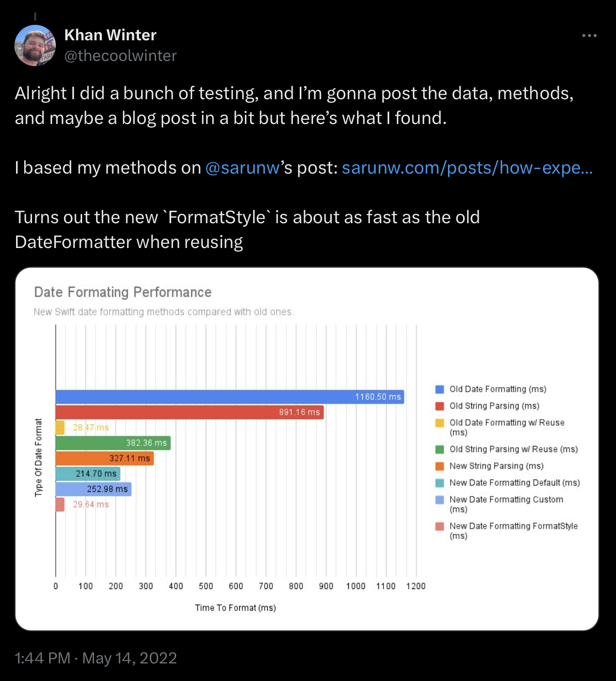The width and height of the screenshot is (616, 681).
Task: Open the Khan Winter profile name
Action: pyautogui.click(x=110, y=35)
